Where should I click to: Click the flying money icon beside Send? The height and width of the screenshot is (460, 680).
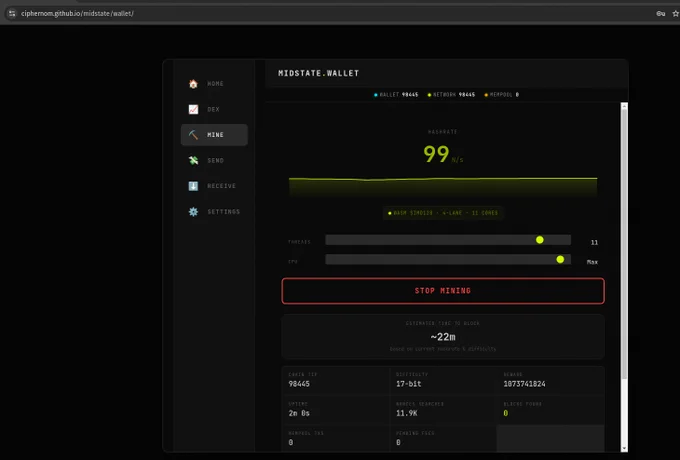pyautogui.click(x=193, y=160)
